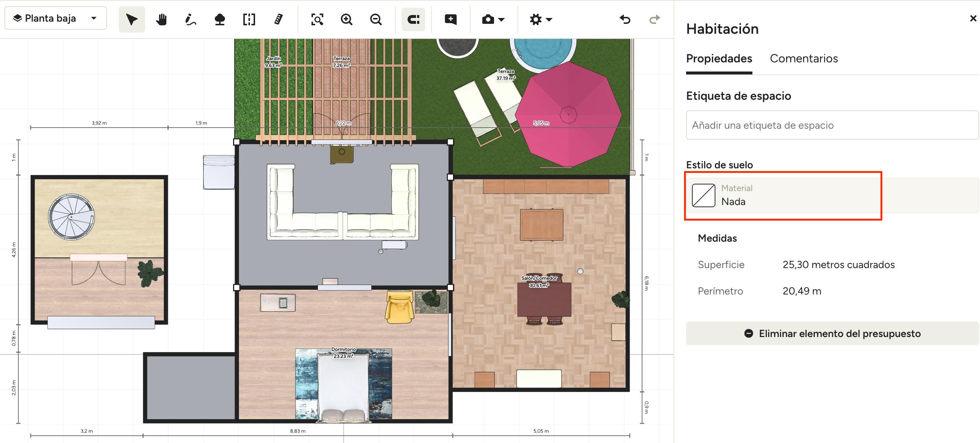Screen dimensions: 980x443
Task: Add a comment using the speech bubble icon
Action: click(450, 19)
